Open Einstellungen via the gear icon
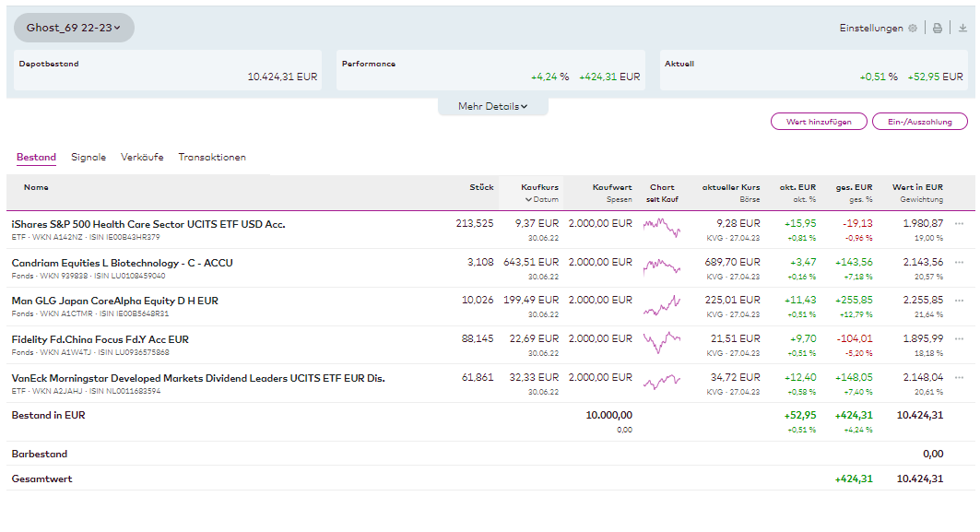The width and height of the screenshot is (980, 532). (x=913, y=29)
